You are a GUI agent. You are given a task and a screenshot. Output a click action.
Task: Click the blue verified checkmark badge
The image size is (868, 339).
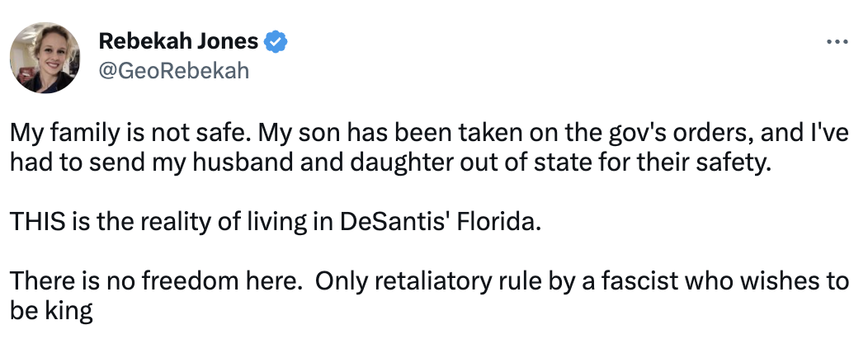click(x=275, y=41)
